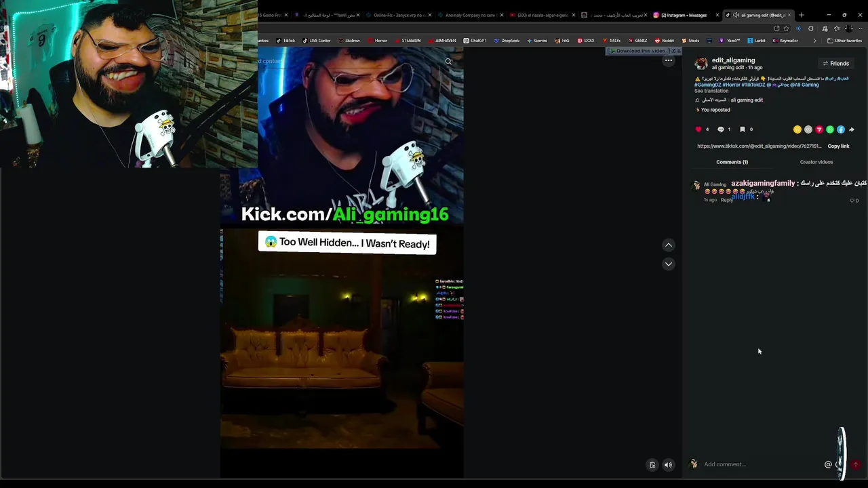Open the #GamingDZ hashtag

707,85
